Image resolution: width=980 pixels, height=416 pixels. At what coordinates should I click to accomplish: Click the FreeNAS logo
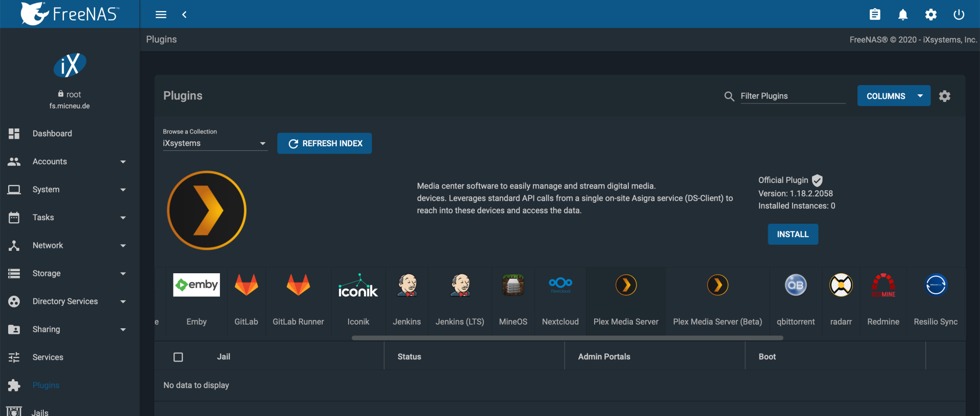click(x=70, y=14)
